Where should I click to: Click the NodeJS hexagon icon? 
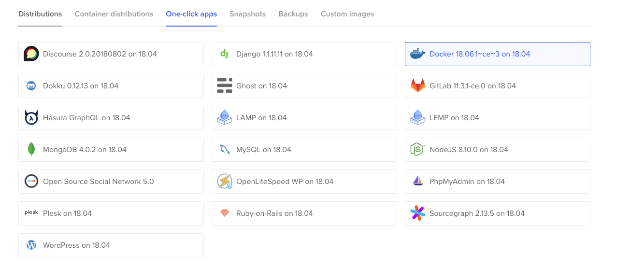(417, 150)
